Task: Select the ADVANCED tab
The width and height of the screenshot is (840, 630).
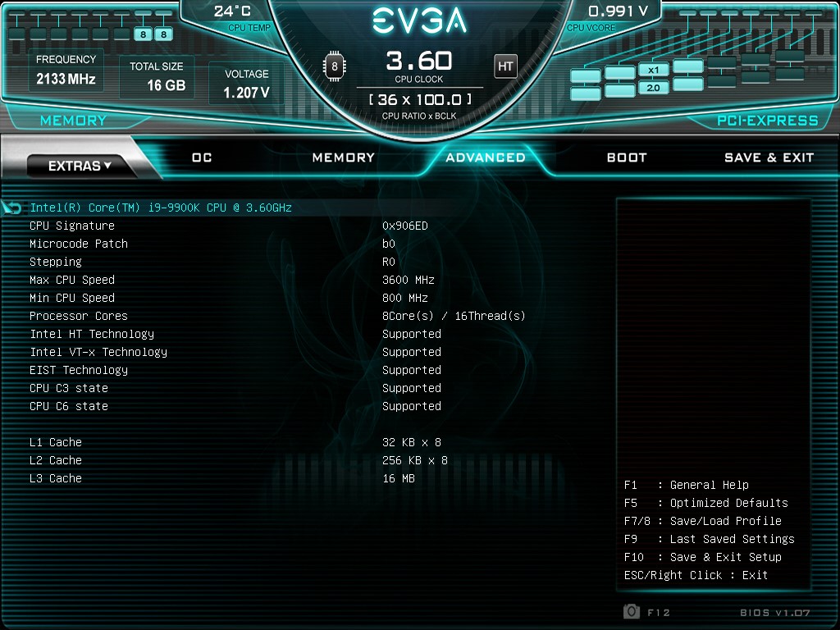Action: (486, 157)
